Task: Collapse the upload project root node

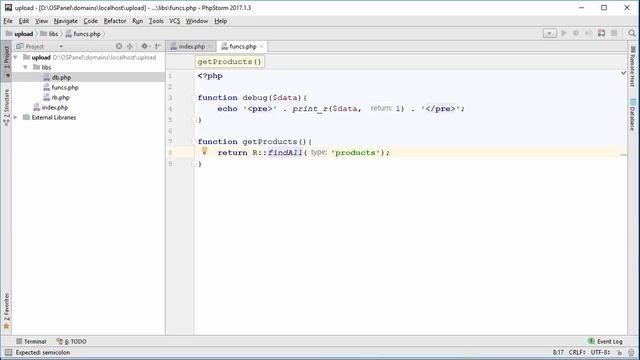Action: (x=16, y=58)
